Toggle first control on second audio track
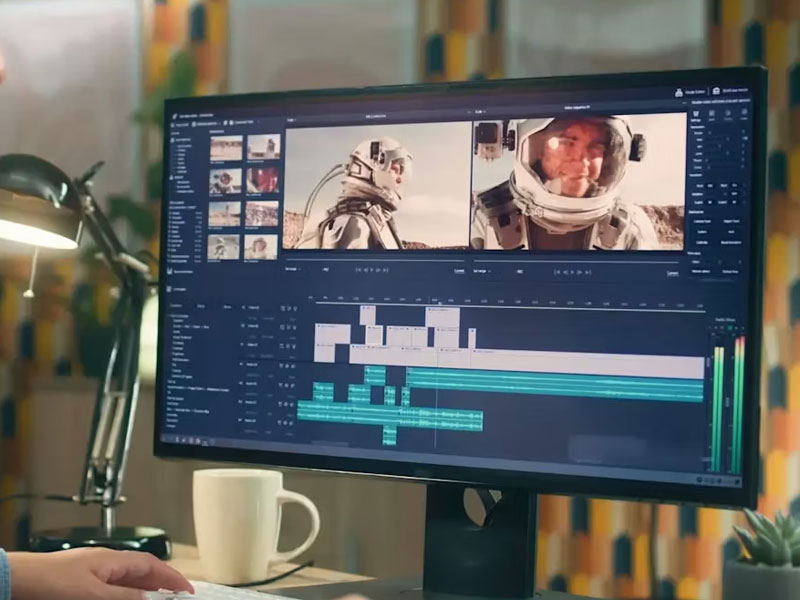The image size is (800, 600). pyautogui.click(x=282, y=384)
